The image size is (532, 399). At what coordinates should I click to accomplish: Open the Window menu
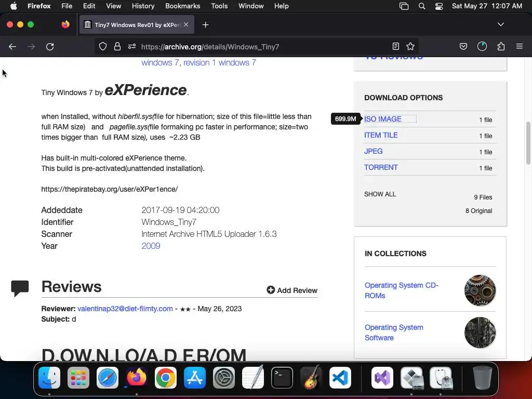pyautogui.click(x=251, y=6)
